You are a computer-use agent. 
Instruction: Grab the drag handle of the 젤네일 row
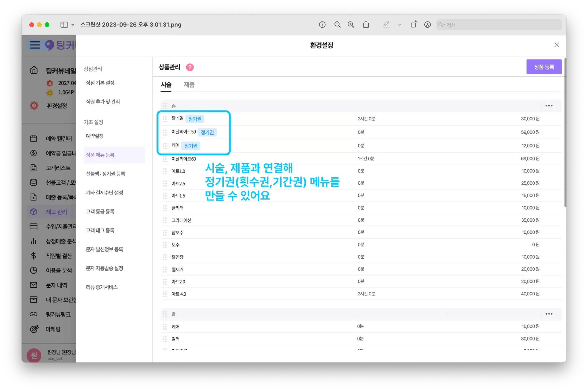(x=165, y=119)
